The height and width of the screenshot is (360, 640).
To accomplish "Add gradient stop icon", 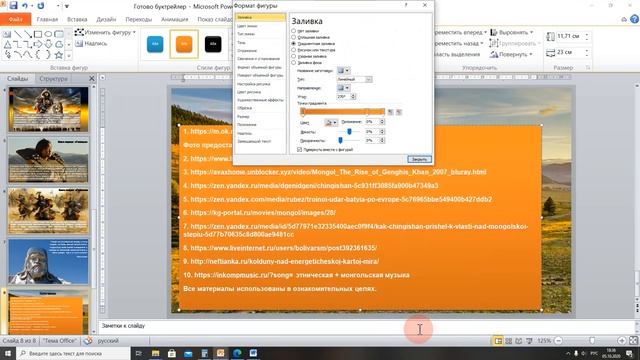I will click(391, 112).
